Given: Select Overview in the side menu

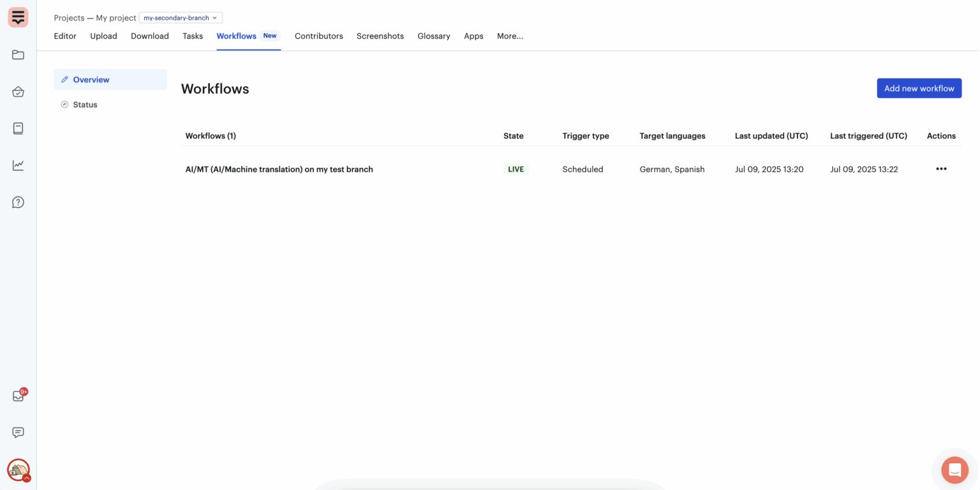Looking at the screenshot, I should [110, 80].
